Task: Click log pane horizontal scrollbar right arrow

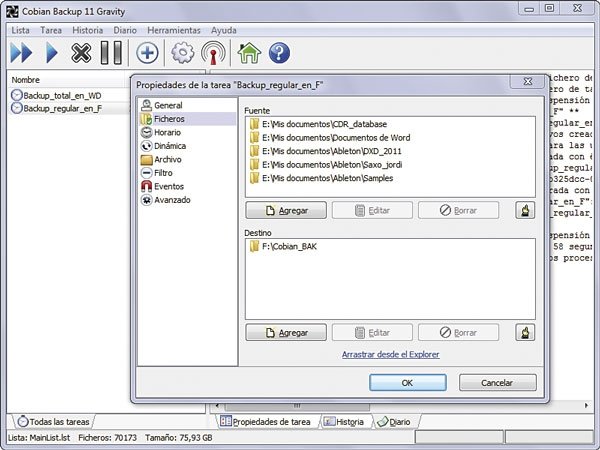Action: coord(587,405)
